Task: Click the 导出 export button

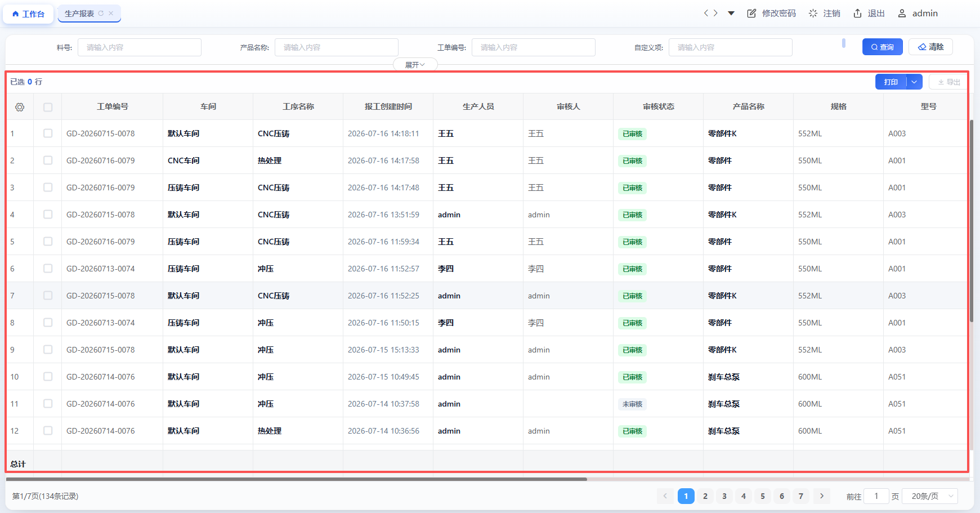Action: tap(949, 82)
